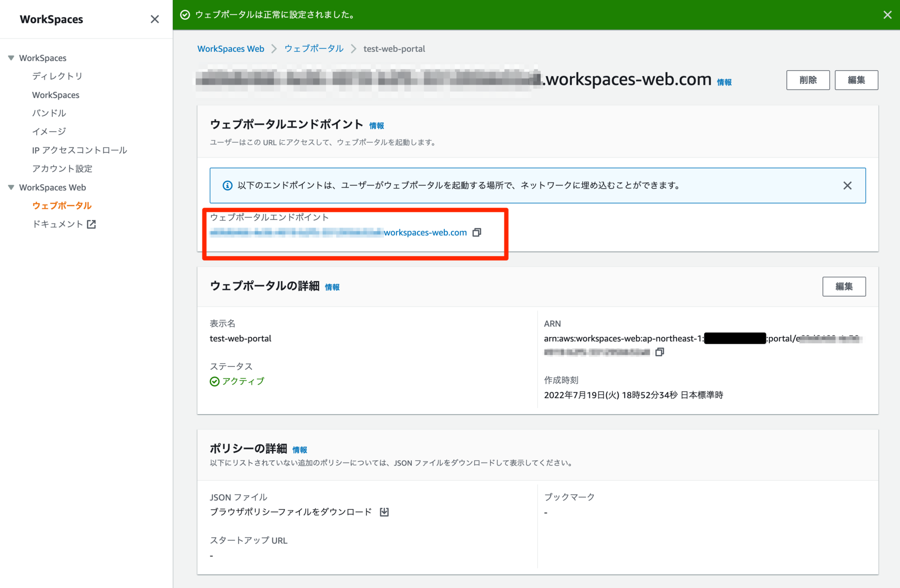The height and width of the screenshot is (588, 900).
Task: Click 情報 next to ポリシーの詳細 heading
Action: [300, 450]
